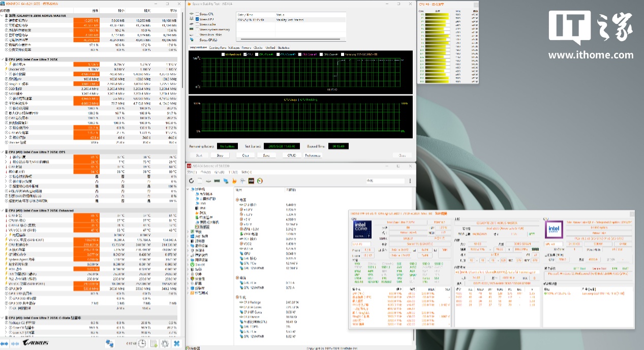Click the HWiNFO reset clock icon
Image resolution: width=644 pixels, height=350 pixels.
click(141, 344)
